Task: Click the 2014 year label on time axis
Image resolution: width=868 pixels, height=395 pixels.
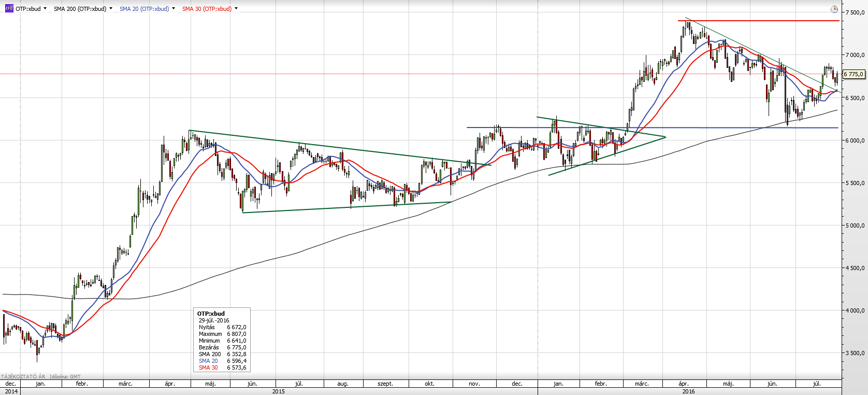Action: 11,391
